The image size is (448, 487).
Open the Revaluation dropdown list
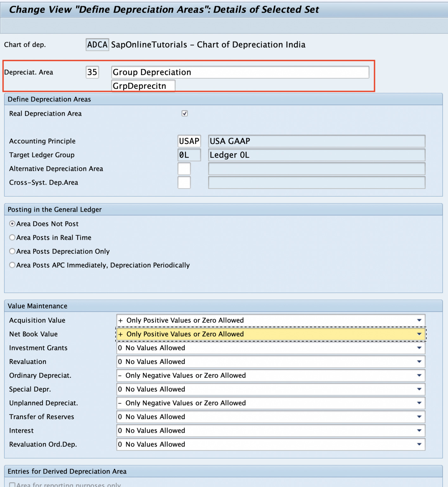coord(271,362)
